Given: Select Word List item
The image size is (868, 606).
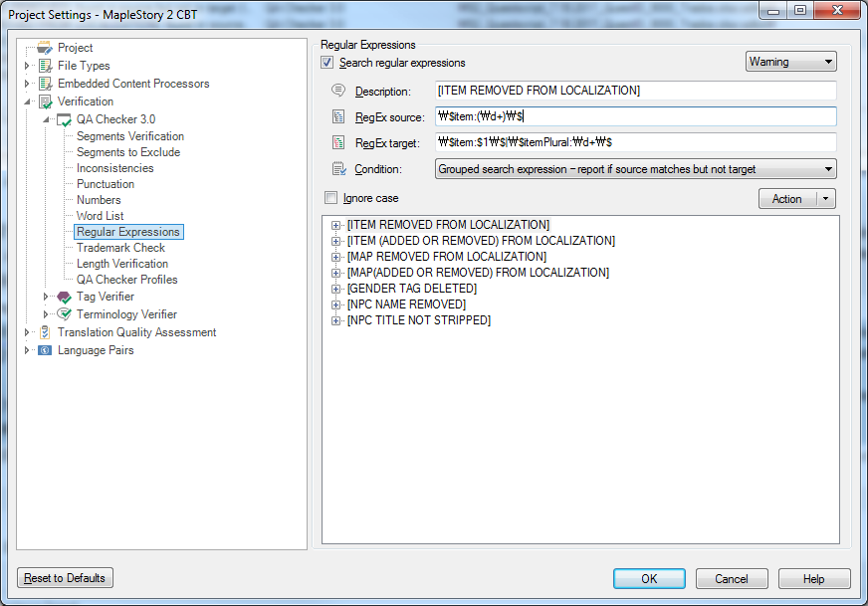Looking at the screenshot, I should tap(101, 216).
